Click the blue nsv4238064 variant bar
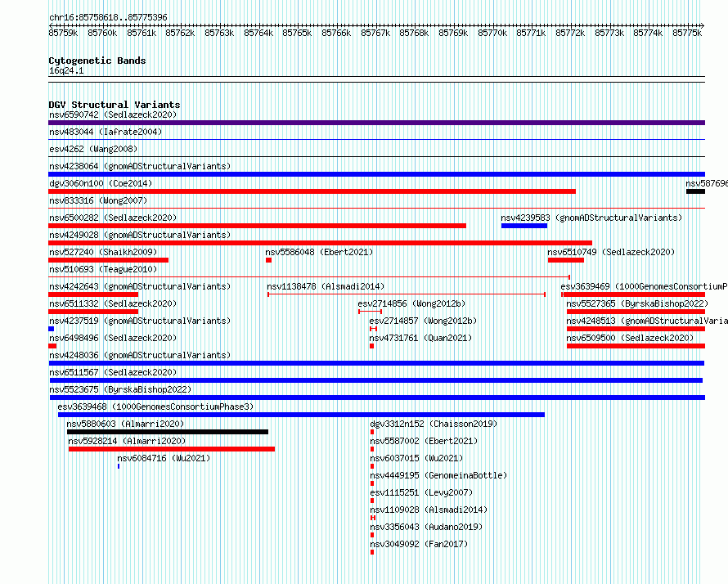The width and height of the screenshot is (728, 584). 376,174
